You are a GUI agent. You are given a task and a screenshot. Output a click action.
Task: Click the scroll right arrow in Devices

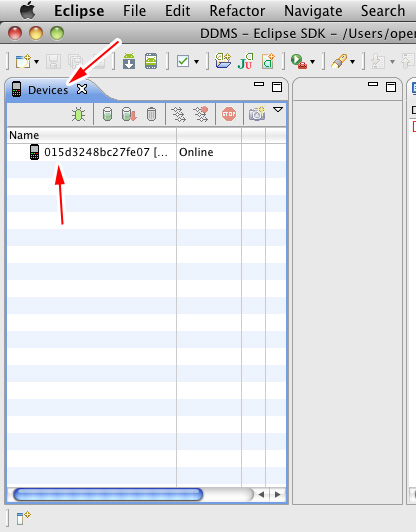coord(278,495)
